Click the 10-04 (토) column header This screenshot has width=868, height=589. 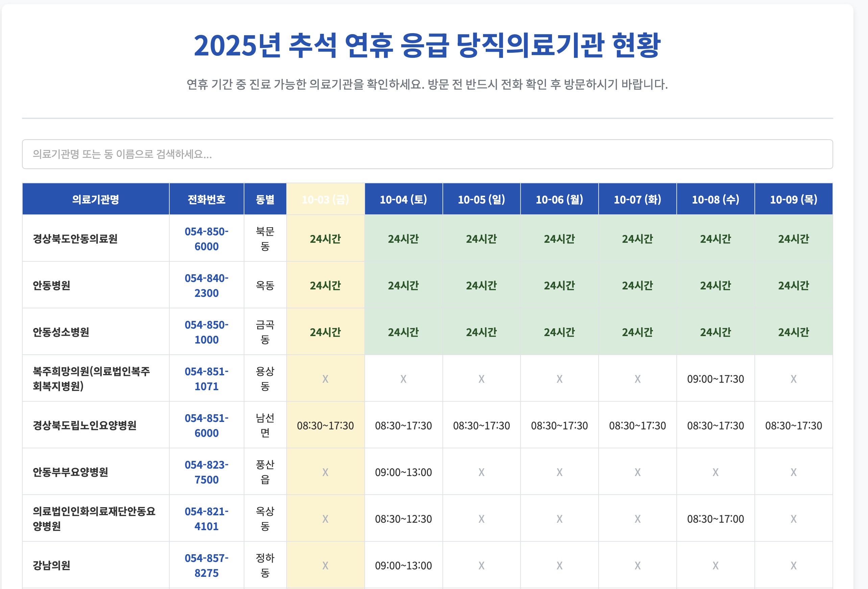(x=403, y=199)
